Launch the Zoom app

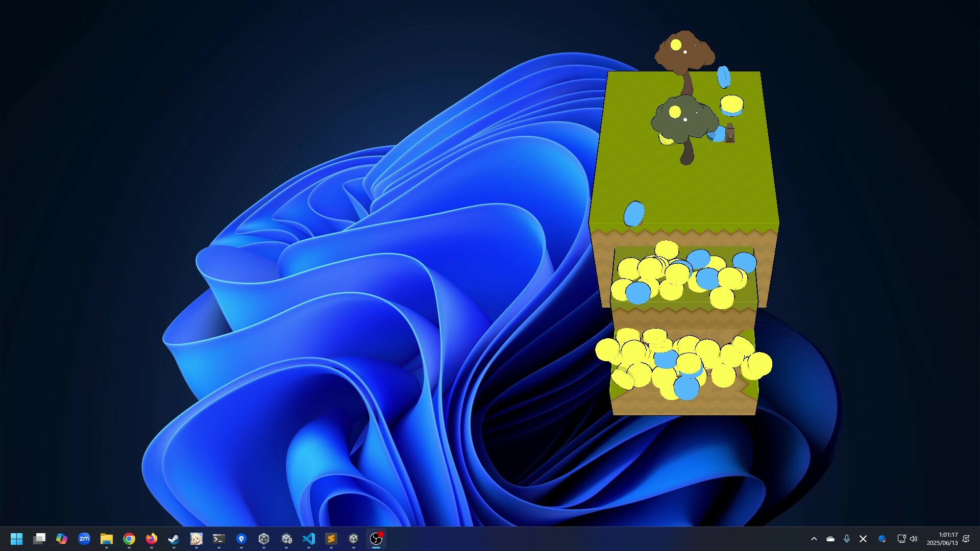84,538
